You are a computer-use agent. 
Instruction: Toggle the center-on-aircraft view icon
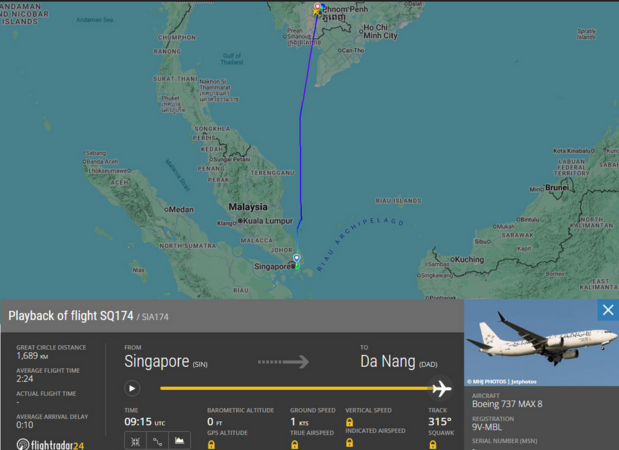click(x=135, y=441)
